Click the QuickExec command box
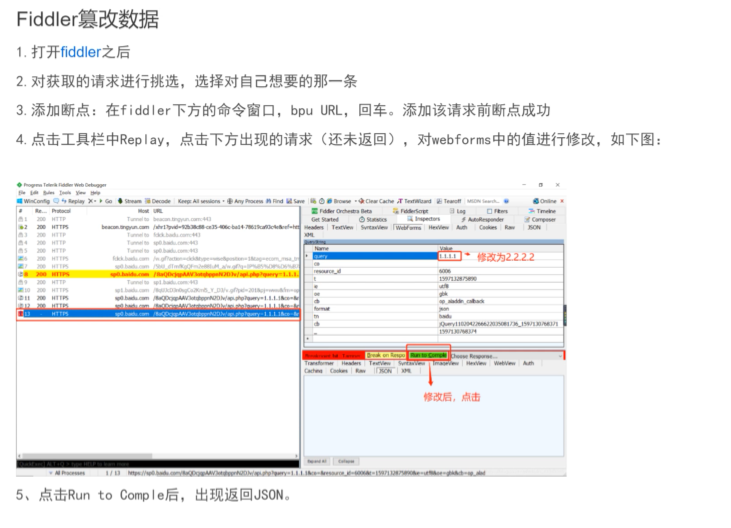The image size is (731, 528). 158,464
